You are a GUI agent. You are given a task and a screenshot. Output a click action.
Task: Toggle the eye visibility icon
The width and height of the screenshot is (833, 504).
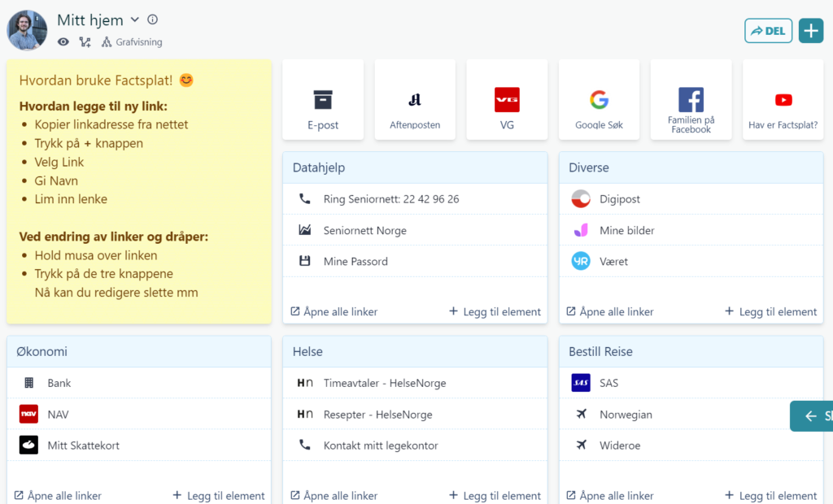click(63, 42)
